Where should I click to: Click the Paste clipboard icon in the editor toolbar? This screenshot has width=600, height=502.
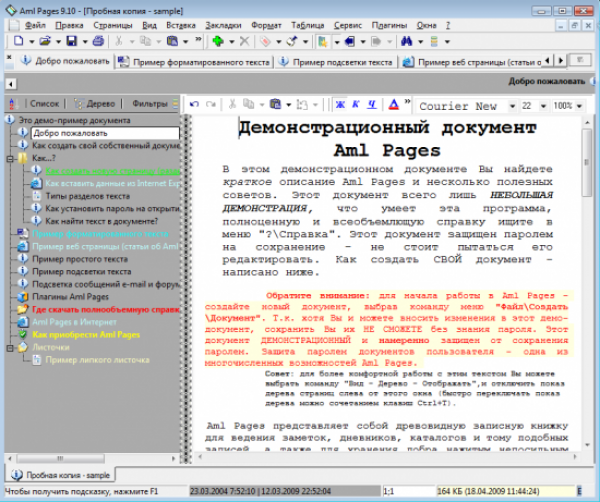pyautogui.click(x=273, y=104)
